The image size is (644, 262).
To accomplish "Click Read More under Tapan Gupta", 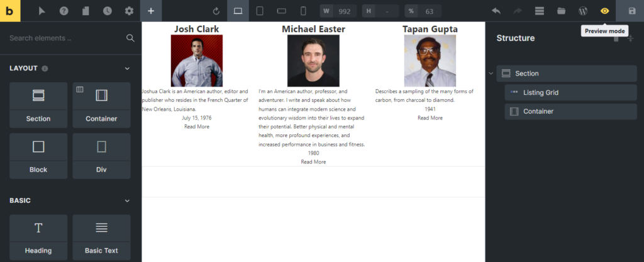I will click(x=430, y=117).
